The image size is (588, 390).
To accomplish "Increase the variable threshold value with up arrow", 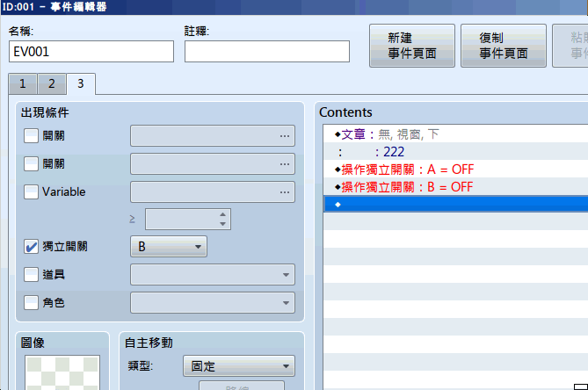I will click(x=222, y=214).
